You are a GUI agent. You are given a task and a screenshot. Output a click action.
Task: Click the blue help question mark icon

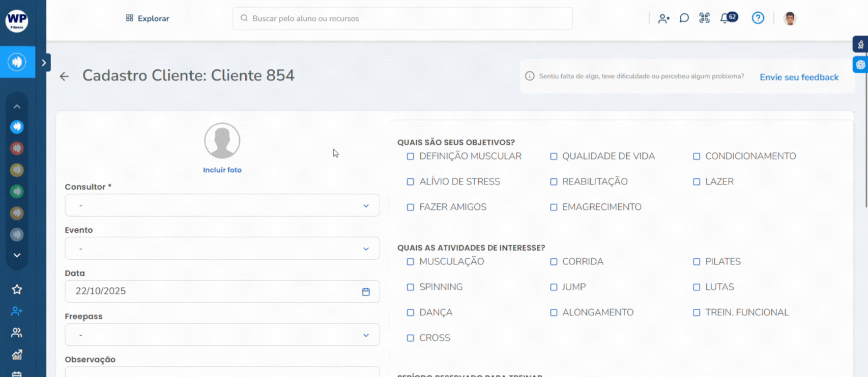click(x=758, y=18)
